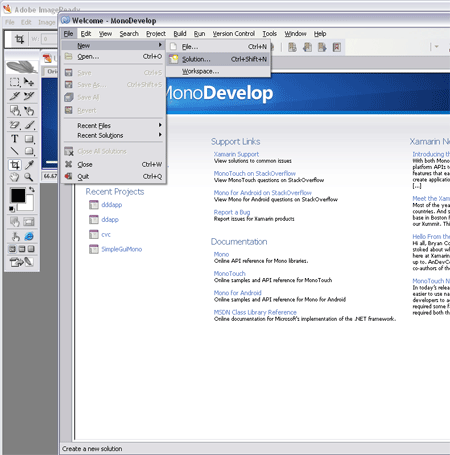Expand the New submenu in File menu

tap(113, 45)
